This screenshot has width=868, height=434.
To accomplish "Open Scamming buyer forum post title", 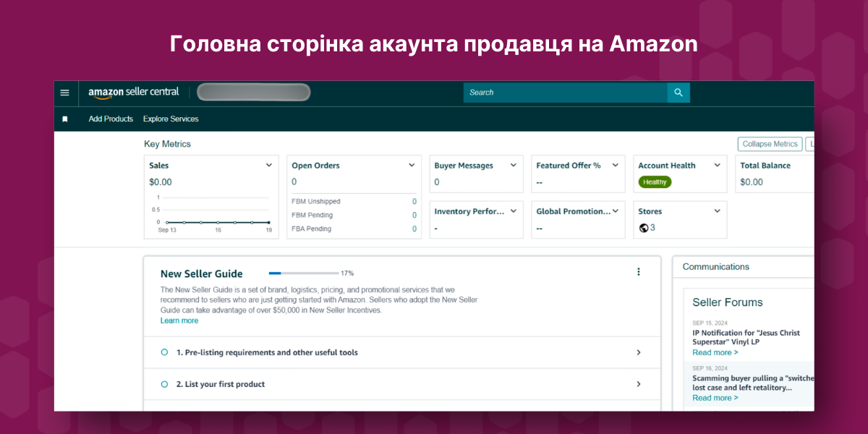I will tap(753, 383).
